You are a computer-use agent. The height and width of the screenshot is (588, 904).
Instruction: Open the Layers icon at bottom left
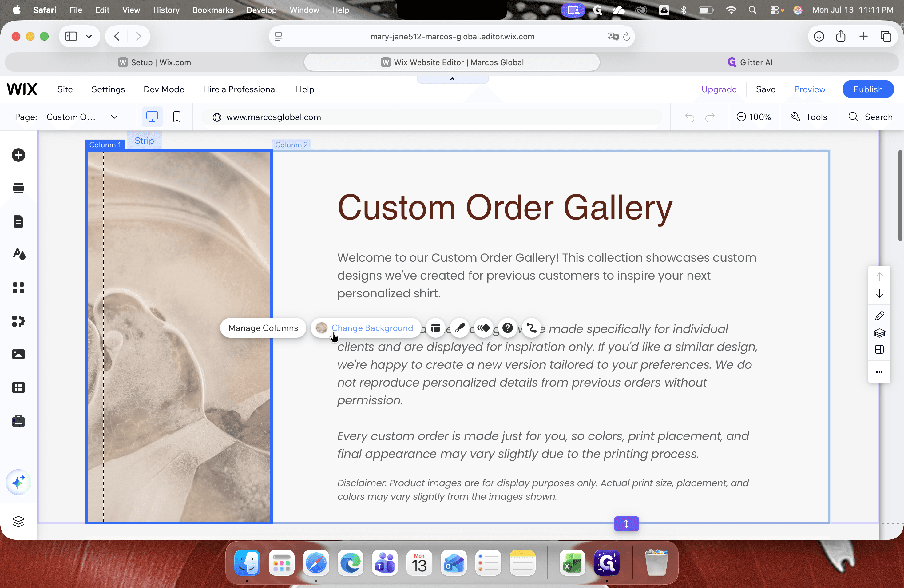18,522
